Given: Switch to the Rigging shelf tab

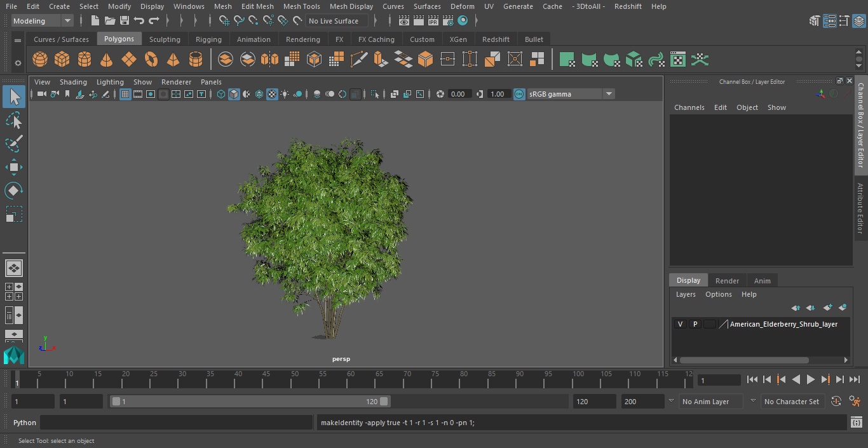Looking at the screenshot, I should [x=208, y=39].
